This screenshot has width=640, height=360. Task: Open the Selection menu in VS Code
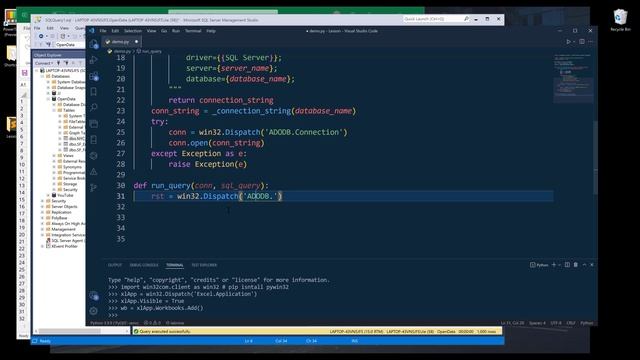(x=133, y=31)
